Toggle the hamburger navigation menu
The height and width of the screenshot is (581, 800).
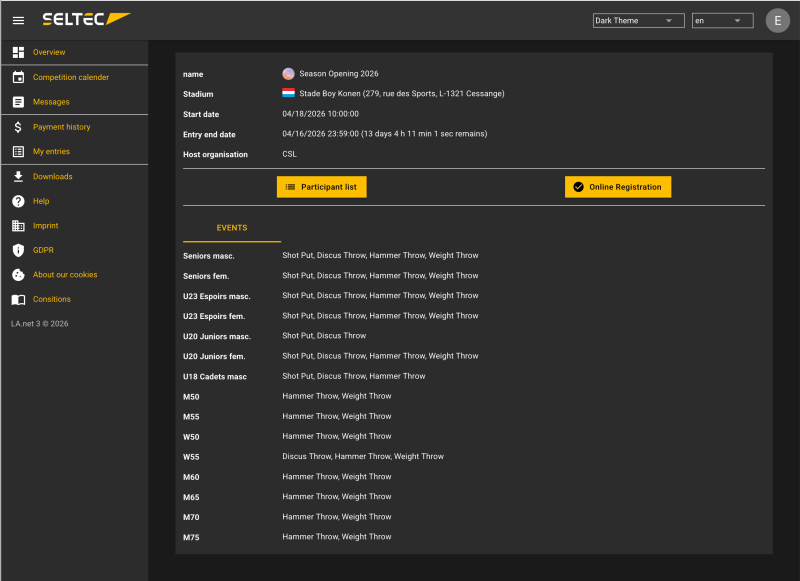[18, 20]
